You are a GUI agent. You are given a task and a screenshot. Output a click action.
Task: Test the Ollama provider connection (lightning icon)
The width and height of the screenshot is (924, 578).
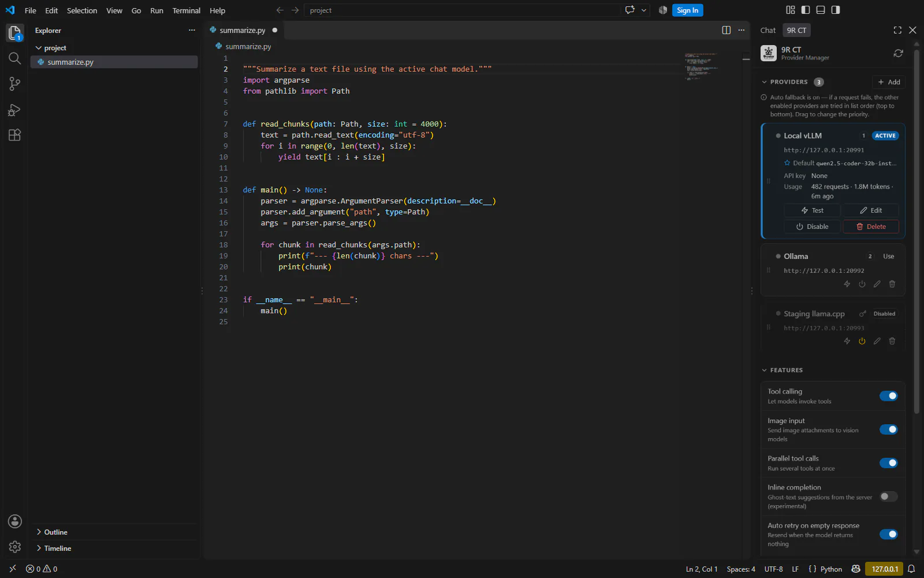[x=847, y=284]
